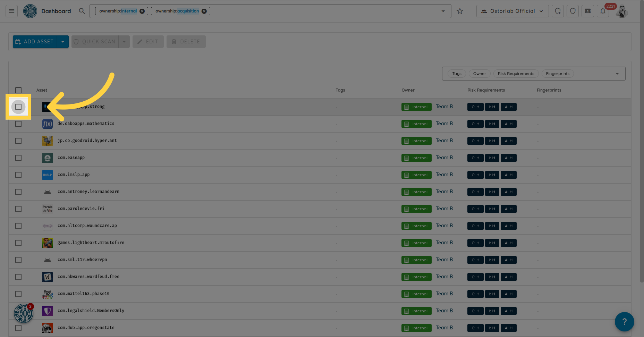Click the de.daboapps.mathematics app icon

coord(48,124)
